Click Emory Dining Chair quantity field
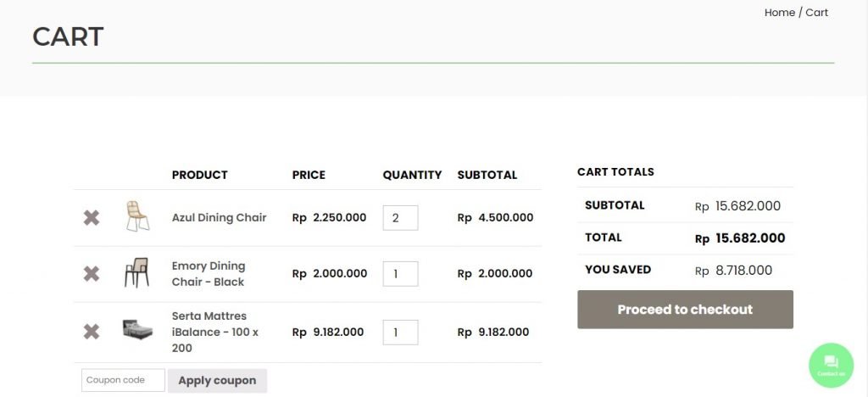The width and height of the screenshot is (868, 397). (x=400, y=274)
